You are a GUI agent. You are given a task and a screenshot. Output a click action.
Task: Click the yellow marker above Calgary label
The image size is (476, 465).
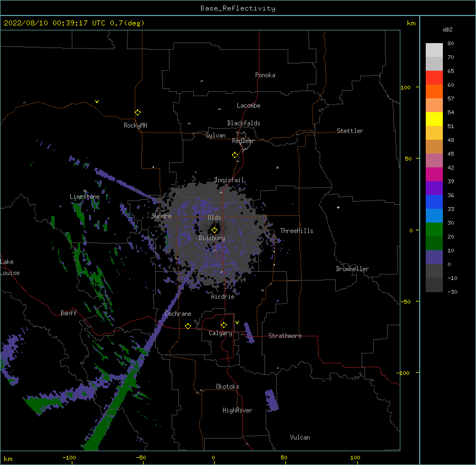(x=224, y=325)
